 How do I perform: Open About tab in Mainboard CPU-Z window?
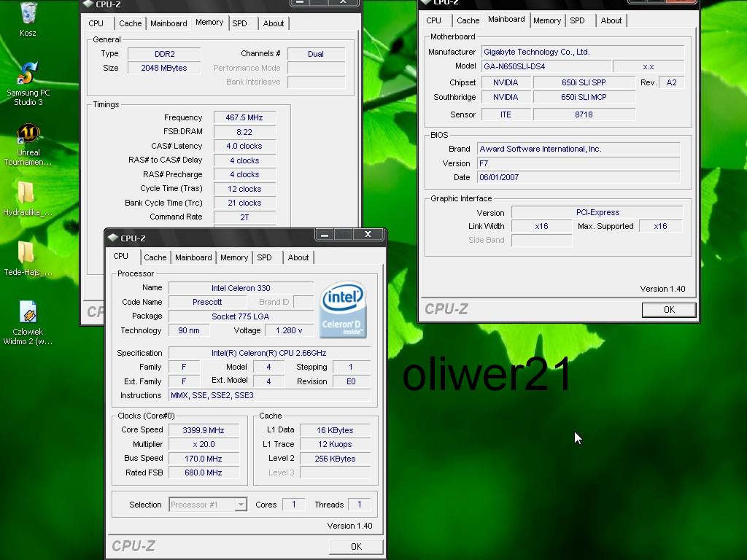coord(611,20)
